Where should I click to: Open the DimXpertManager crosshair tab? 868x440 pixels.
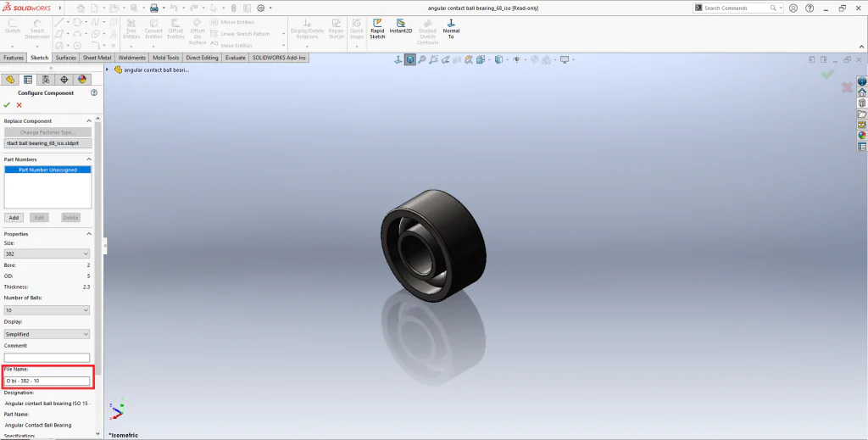click(x=64, y=79)
